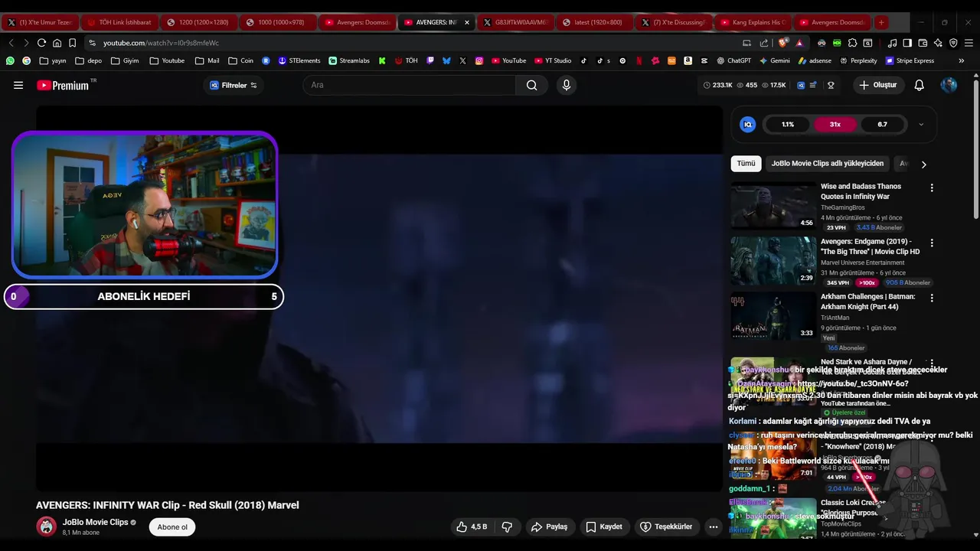Open Avengers: Endgame The Big Three thumbnail
Screen dimensions: 980x551
[x=773, y=261]
